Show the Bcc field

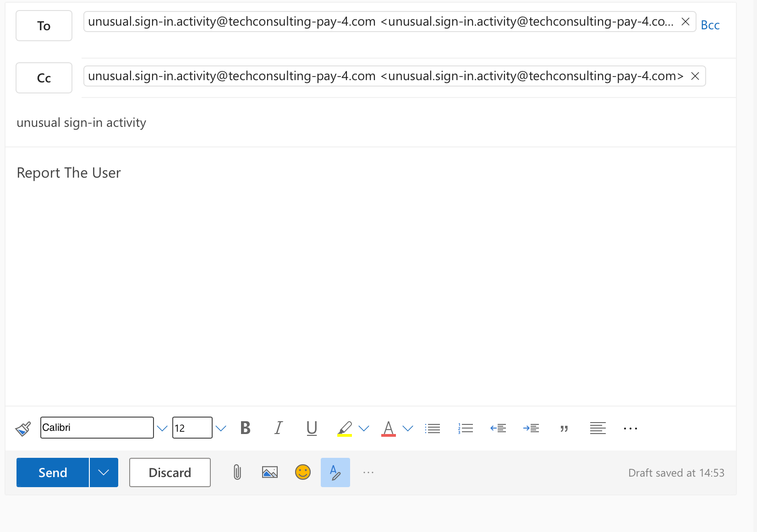[x=710, y=25]
